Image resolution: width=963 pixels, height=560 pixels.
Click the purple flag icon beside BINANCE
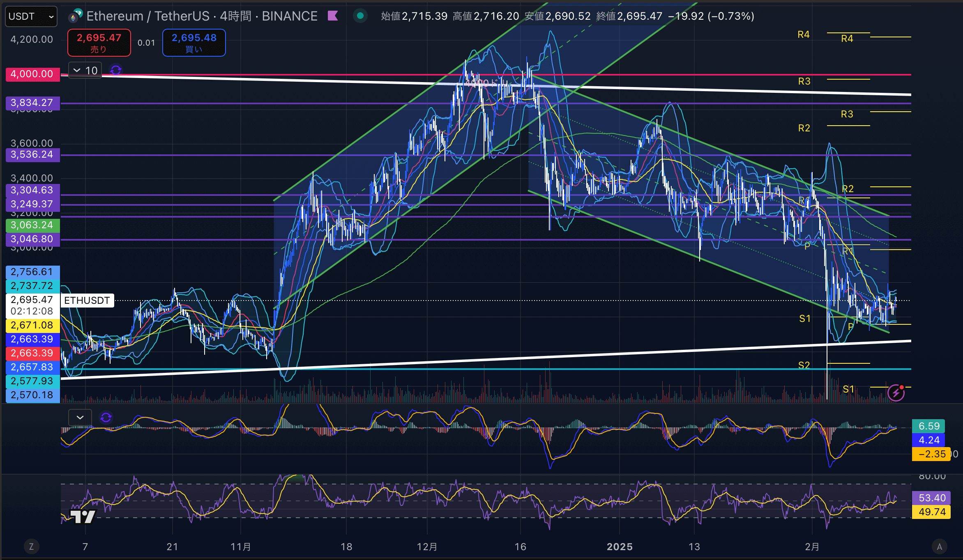(333, 16)
